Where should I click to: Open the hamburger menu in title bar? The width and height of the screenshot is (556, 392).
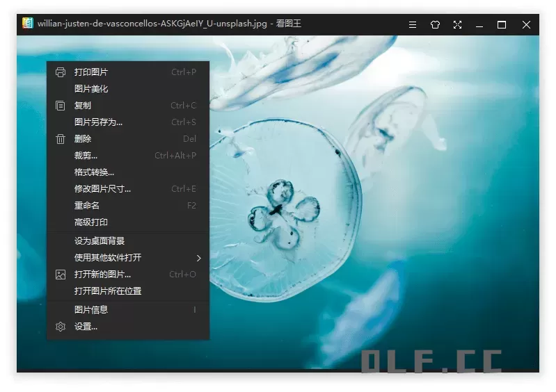tap(413, 24)
